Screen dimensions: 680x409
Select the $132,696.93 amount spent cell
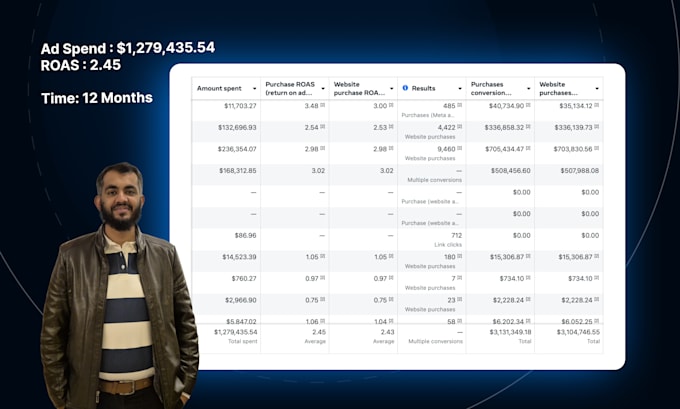237,128
